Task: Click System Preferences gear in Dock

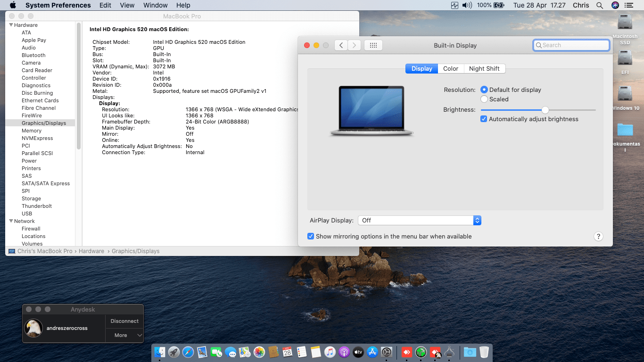Action: coord(387,352)
